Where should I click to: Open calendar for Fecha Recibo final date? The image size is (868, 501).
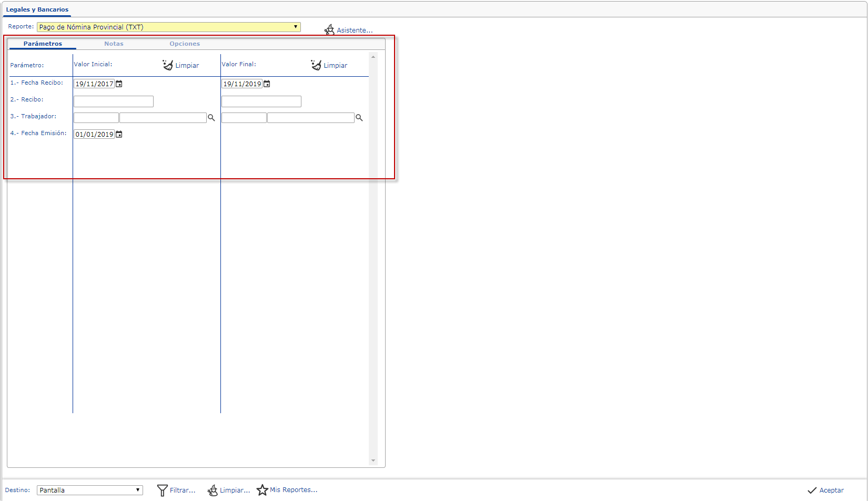click(267, 84)
